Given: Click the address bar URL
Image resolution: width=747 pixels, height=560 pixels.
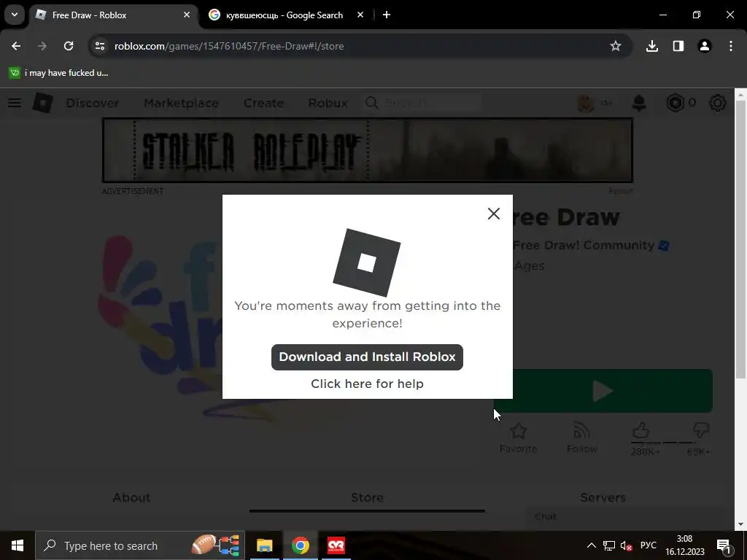Looking at the screenshot, I should click(x=228, y=46).
